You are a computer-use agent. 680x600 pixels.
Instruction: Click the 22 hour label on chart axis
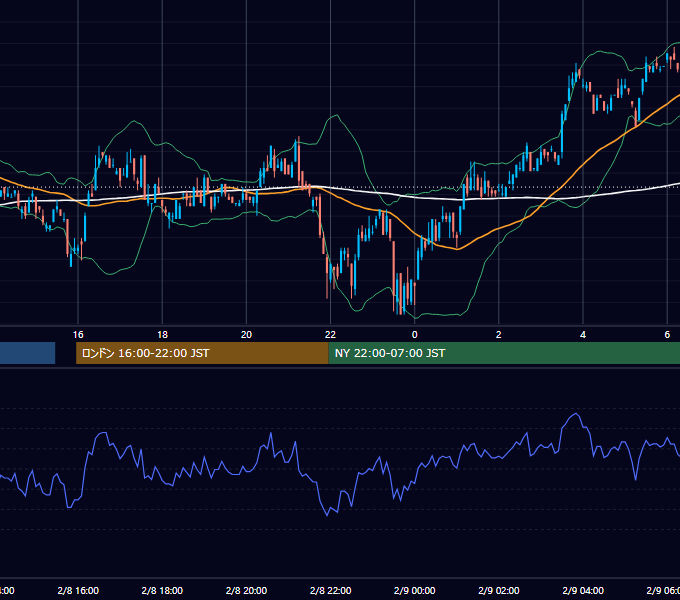click(330, 335)
